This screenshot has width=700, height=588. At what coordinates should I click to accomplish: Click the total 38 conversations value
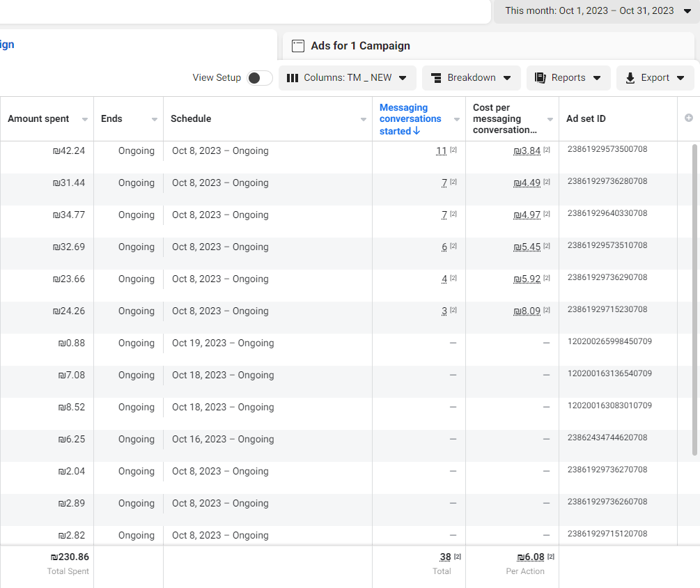tap(445, 557)
